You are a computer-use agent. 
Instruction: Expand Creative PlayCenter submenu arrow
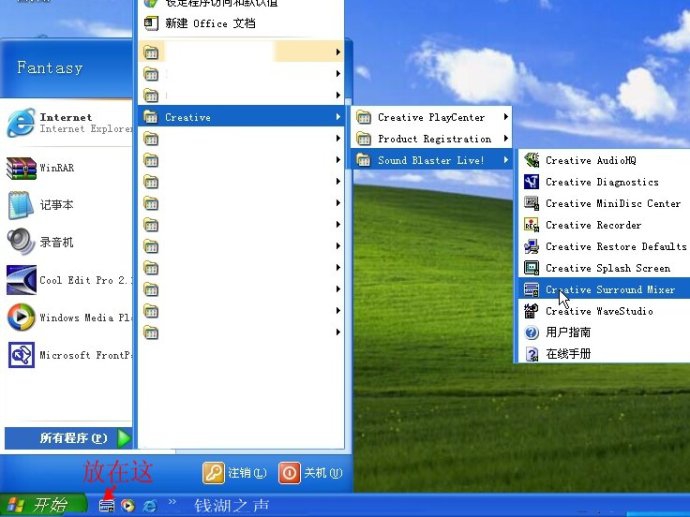tap(506, 117)
